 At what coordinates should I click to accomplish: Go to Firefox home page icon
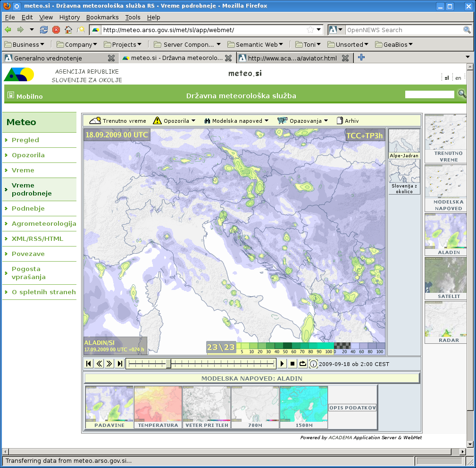click(x=68, y=30)
